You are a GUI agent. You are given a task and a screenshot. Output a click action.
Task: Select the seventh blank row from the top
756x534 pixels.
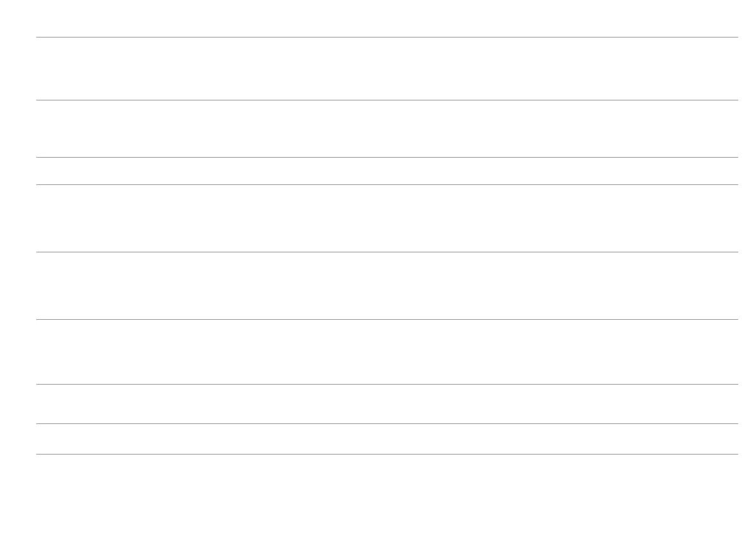pyautogui.click(x=387, y=404)
